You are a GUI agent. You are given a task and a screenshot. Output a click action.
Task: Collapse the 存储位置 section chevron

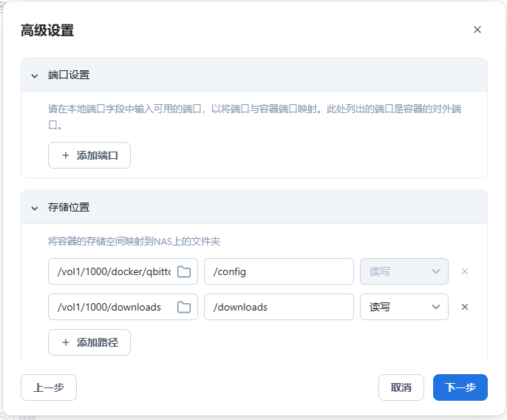(x=34, y=208)
